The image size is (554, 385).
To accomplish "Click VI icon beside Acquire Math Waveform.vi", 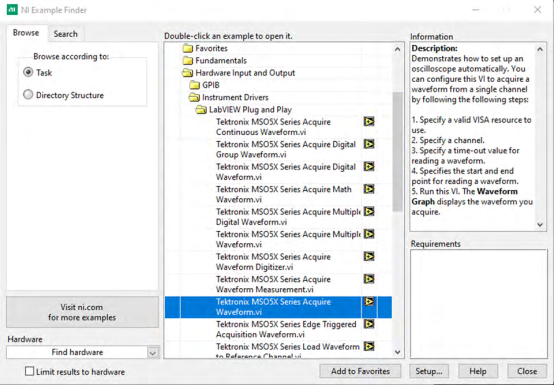I will [369, 189].
